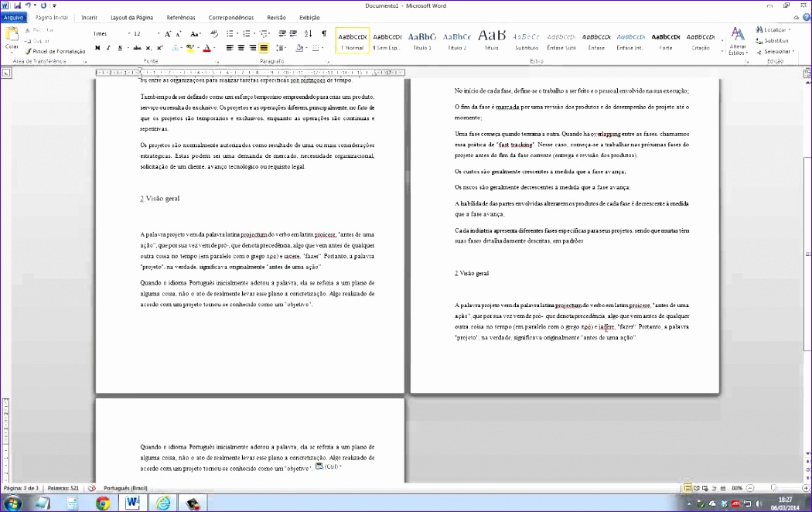Open the Arquivo tab

(13, 18)
